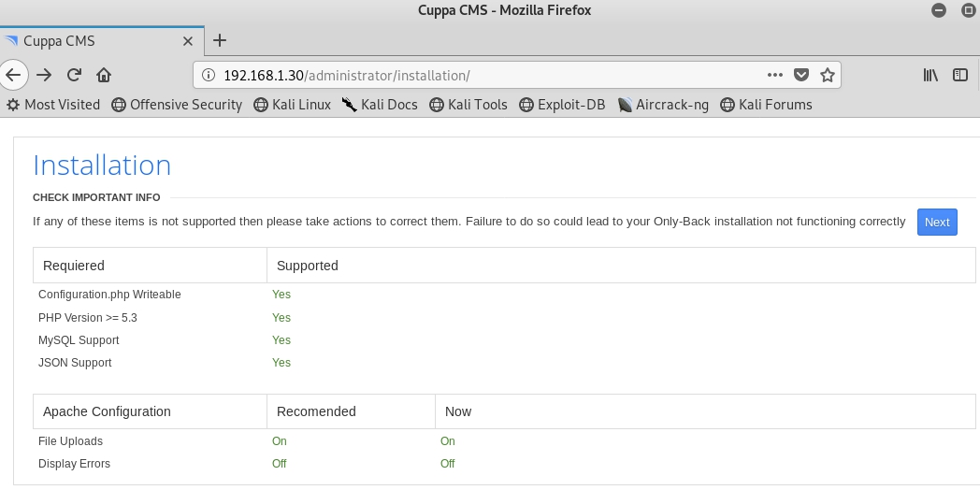Screen dimensions: 980x490
Task: Close the Cuppa CMS tab
Action: 188,41
